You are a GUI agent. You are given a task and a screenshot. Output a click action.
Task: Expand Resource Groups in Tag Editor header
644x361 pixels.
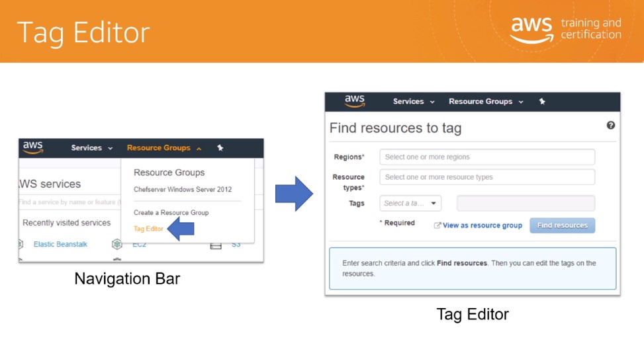486,101
